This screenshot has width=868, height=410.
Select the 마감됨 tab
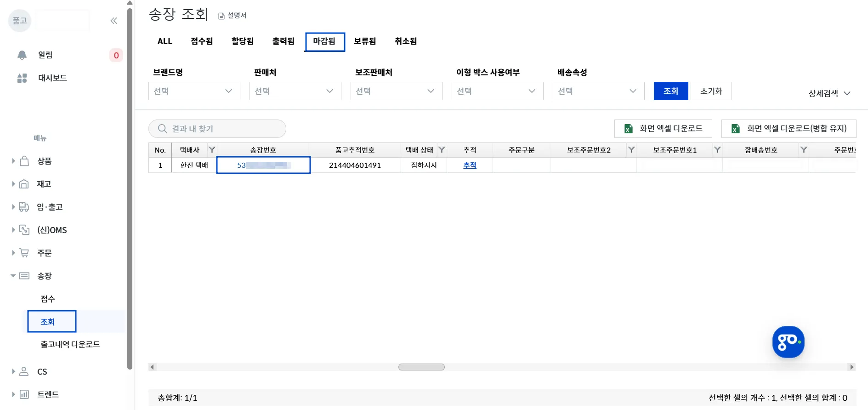[x=324, y=41]
